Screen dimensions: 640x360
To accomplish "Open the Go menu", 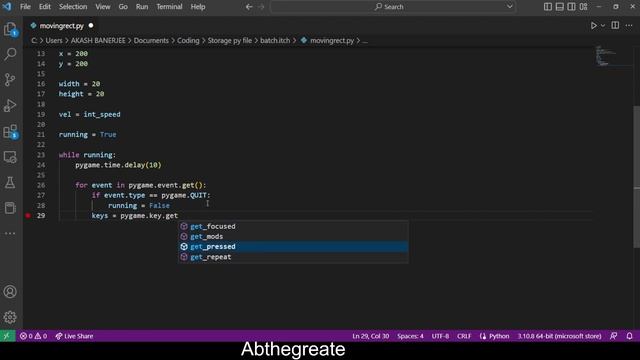I will coord(123,7).
